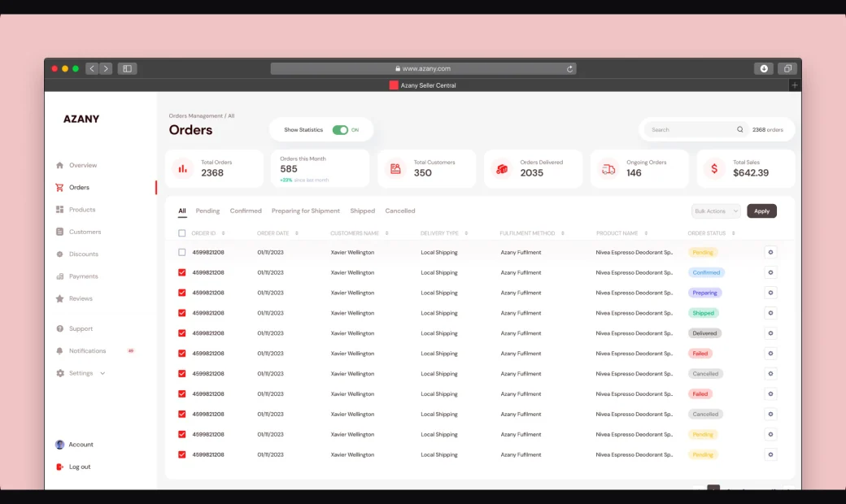Open the gear action on the Pending first row

(x=770, y=252)
